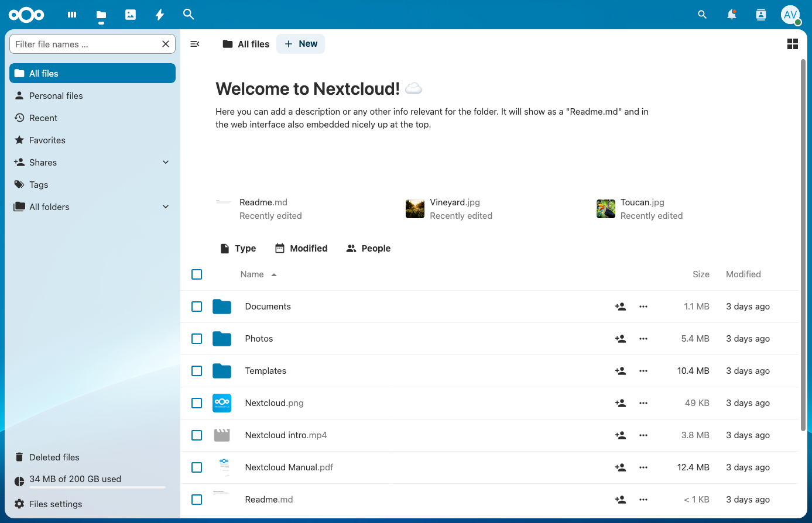
Task: Check the Nextcloud intro.mp4 checkbox
Action: [197, 435]
